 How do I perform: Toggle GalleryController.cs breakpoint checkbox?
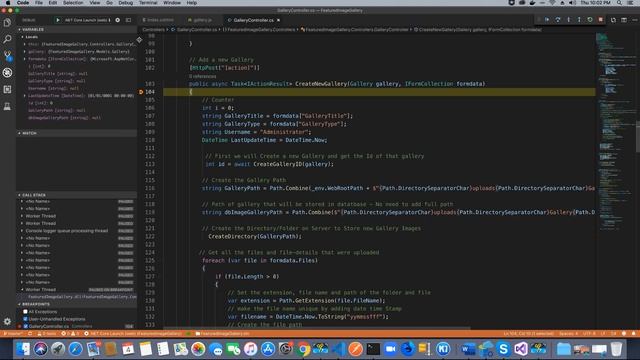(x=25, y=327)
